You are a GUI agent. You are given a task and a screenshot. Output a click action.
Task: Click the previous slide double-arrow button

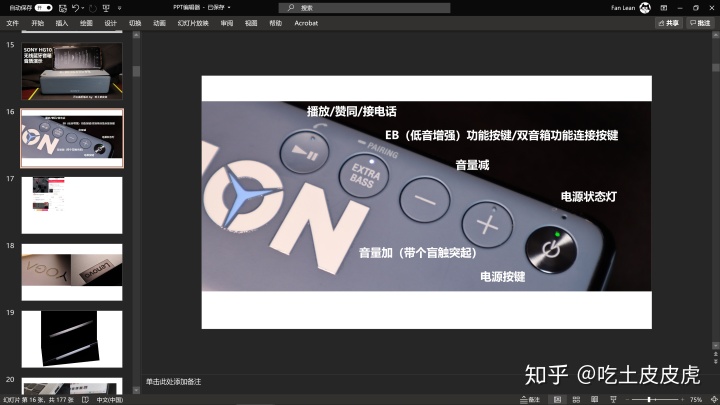pos(715,354)
